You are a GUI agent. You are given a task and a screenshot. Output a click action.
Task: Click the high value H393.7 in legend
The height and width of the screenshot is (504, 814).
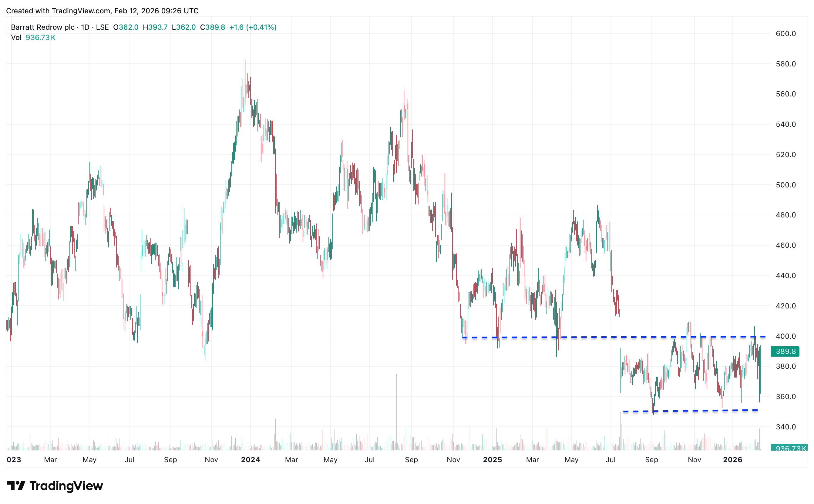155,27
